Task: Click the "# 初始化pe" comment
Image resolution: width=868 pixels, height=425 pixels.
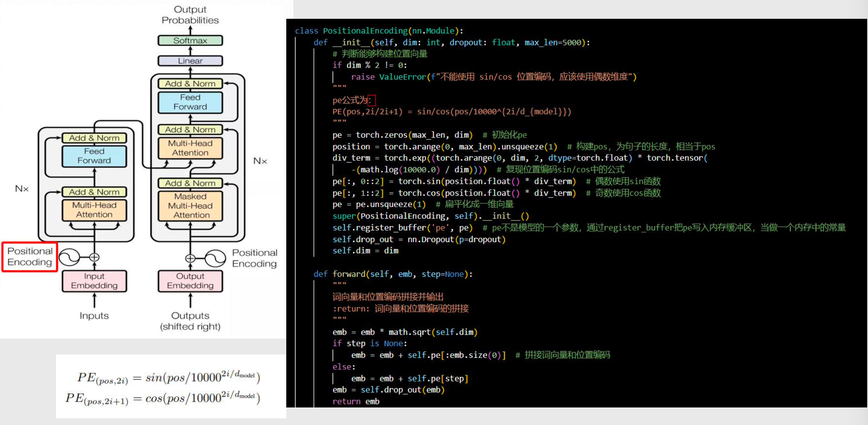Action: click(505, 135)
